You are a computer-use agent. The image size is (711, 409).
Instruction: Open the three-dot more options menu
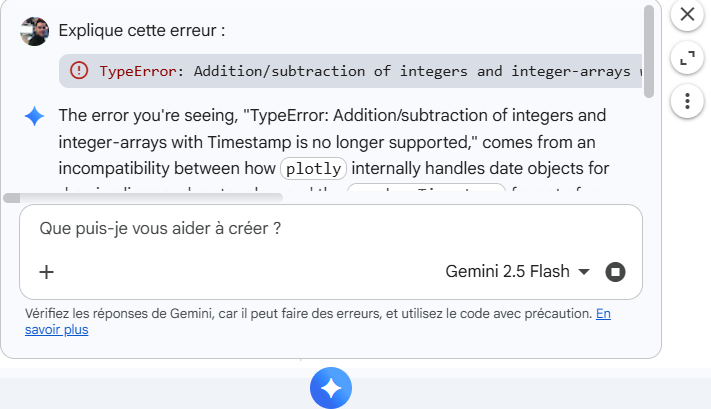click(686, 100)
